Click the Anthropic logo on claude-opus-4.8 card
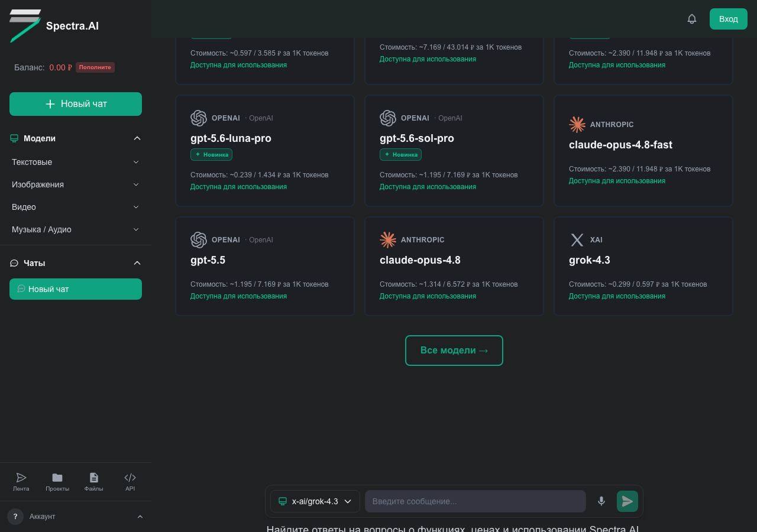This screenshot has height=532, width=757. (x=388, y=239)
